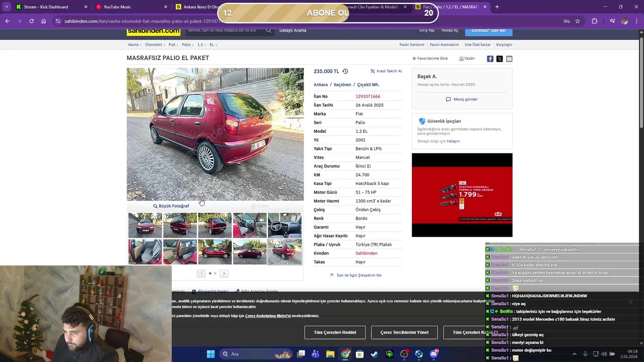This screenshot has width=644, height=362.
Task: Close the Stream - Kick Dashboard tab
Action: tap(86, 7)
